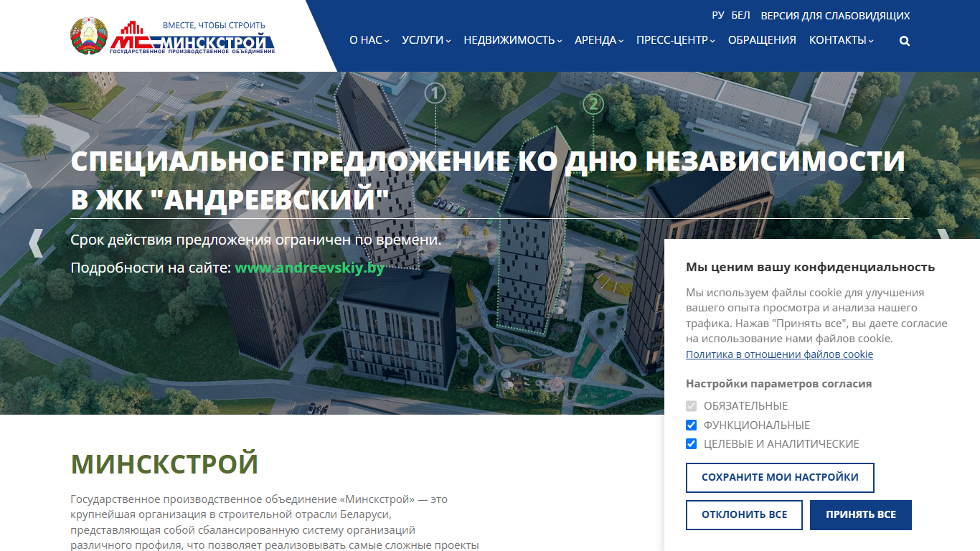The height and width of the screenshot is (551, 980).
Task: Click the МИНСКСТРОЙ section heading
Action: tap(164, 464)
